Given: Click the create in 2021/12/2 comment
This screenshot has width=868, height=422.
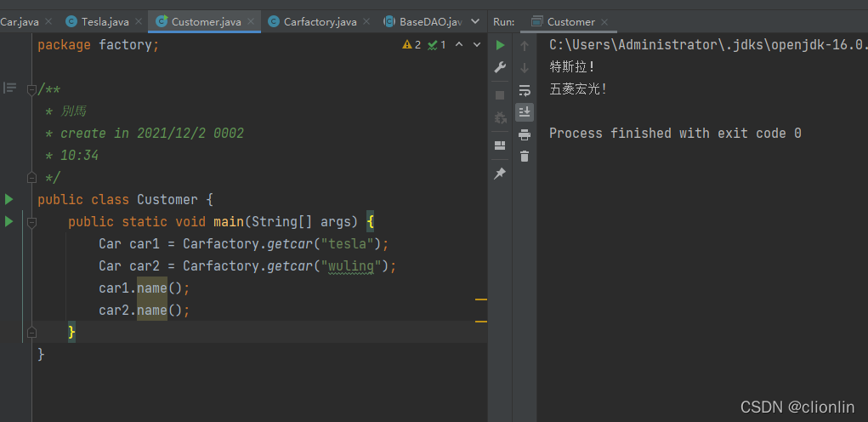Looking at the screenshot, I should 145,134.
